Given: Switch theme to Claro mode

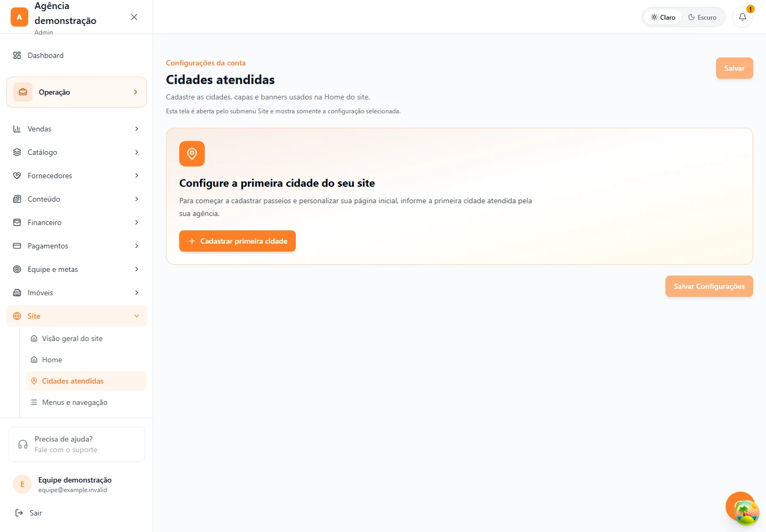Looking at the screenshot, I should coord(663,17).
